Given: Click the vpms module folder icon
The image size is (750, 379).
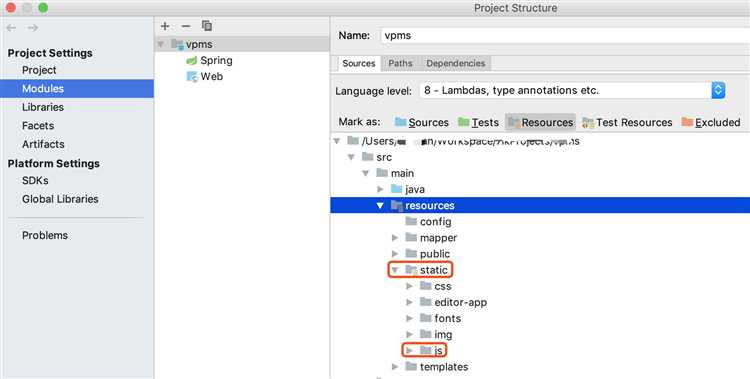Looking at the screenshot, I should tap(177, 45).
